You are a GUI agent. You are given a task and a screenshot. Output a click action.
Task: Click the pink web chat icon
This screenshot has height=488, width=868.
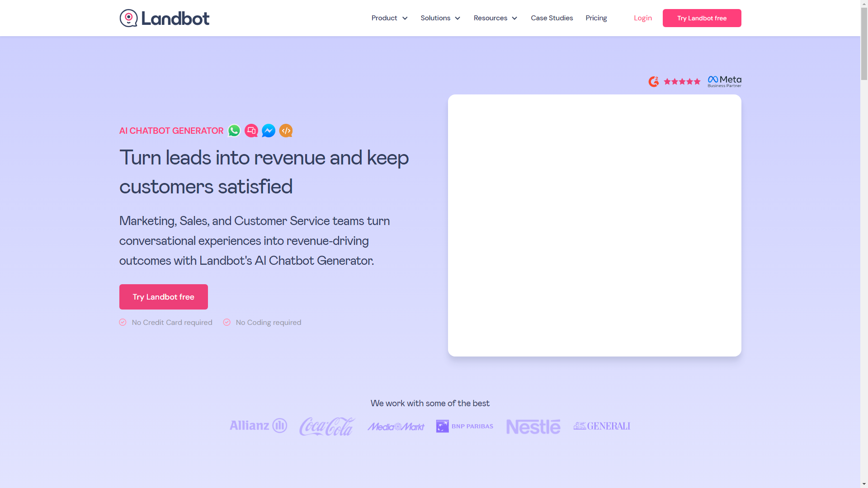coord(251,131)
